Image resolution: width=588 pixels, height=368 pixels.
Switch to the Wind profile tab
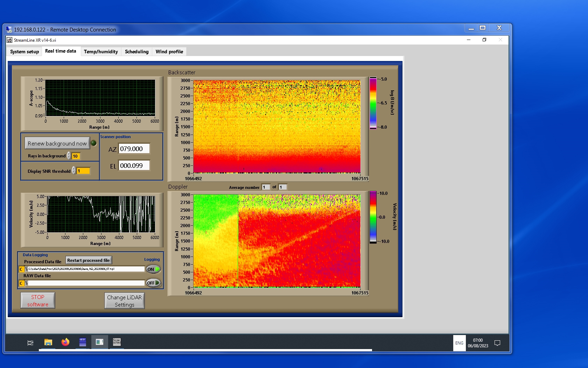169,52
